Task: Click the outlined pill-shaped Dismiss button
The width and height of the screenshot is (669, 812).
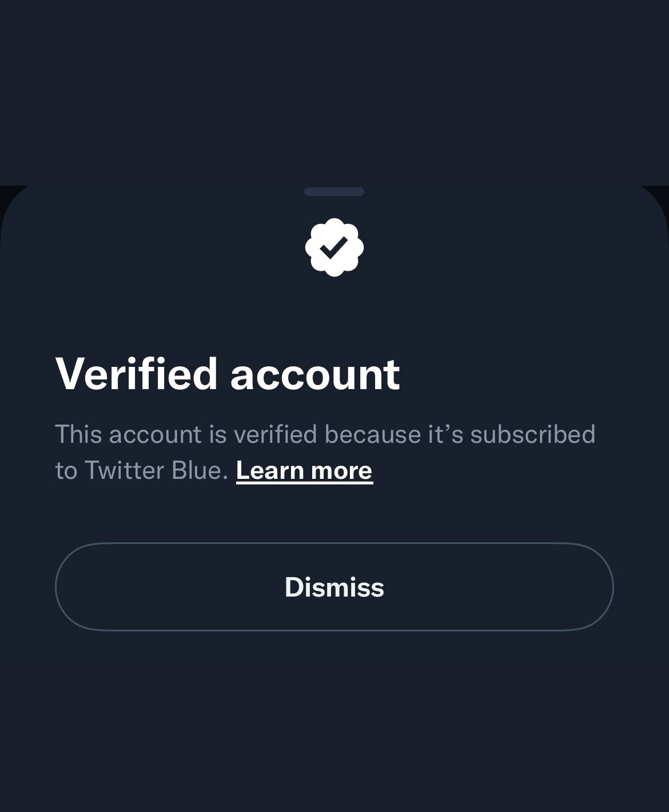Action: pyautogui.click(x=334, y=586)
